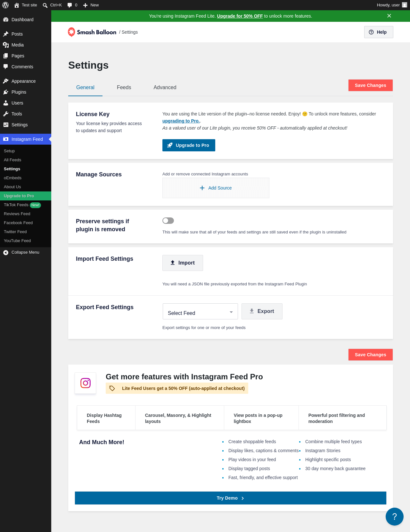Click the Collapse Menu arrow icon
The width and height of the screenshot is (410, 532).
(6, 252)
